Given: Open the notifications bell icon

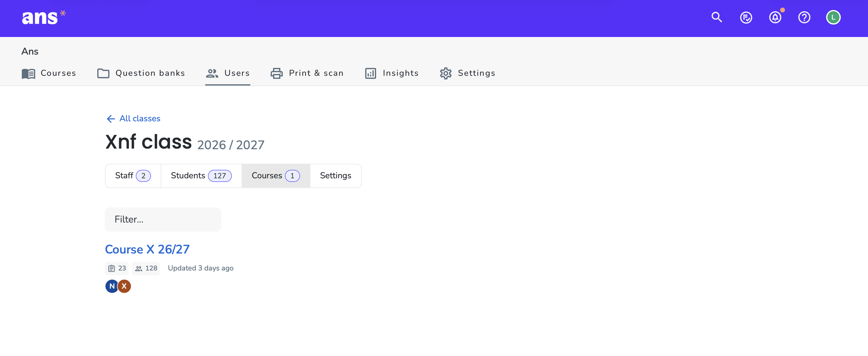Looking at the screenshot, I should tap(775, 17).
